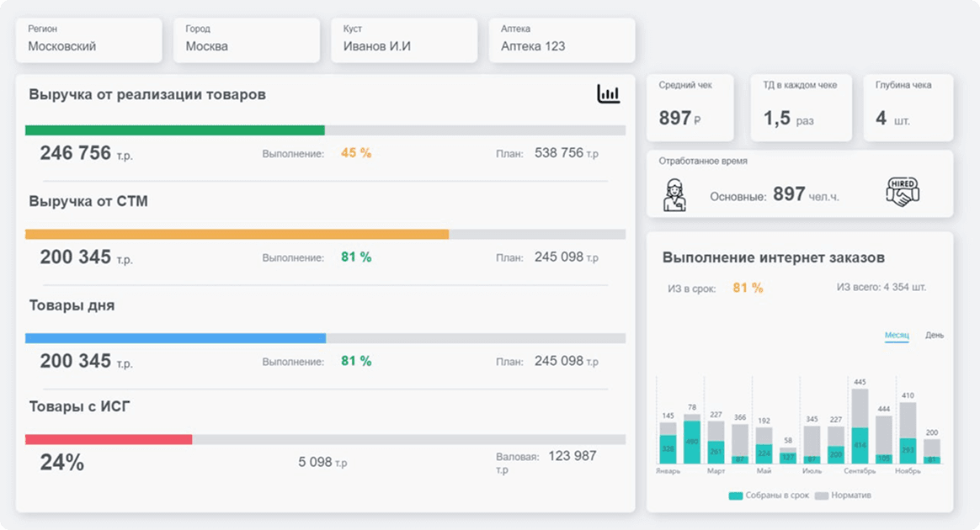Switch the chart to the День tab
Screen dimensions: 980x530
pyautogui.click(x=935, y=335)
